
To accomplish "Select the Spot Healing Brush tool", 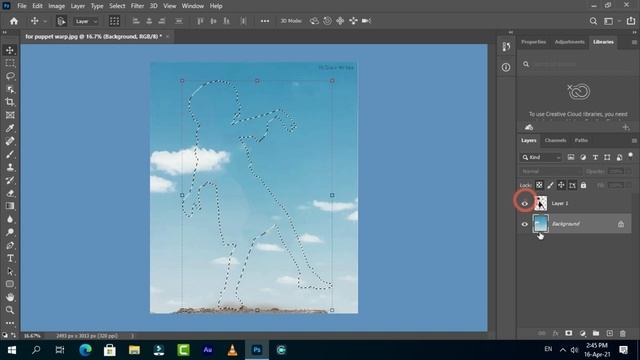I will [10, 141].
